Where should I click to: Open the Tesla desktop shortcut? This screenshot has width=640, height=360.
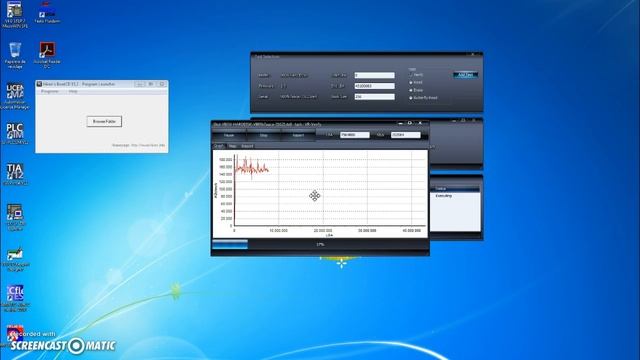47,13
